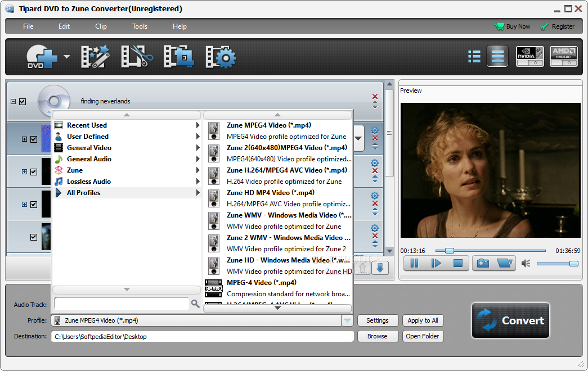The image size is (588, 371).
Task: Open the Recent Used profile category
Action: pos(127,125)
